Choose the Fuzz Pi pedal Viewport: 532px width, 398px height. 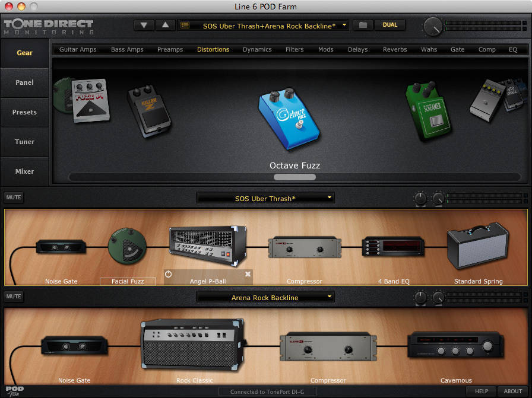pos(91,101)
